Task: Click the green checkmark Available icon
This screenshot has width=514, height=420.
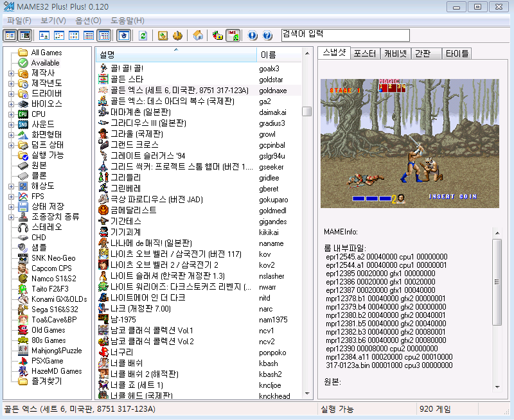Action: 23,62
